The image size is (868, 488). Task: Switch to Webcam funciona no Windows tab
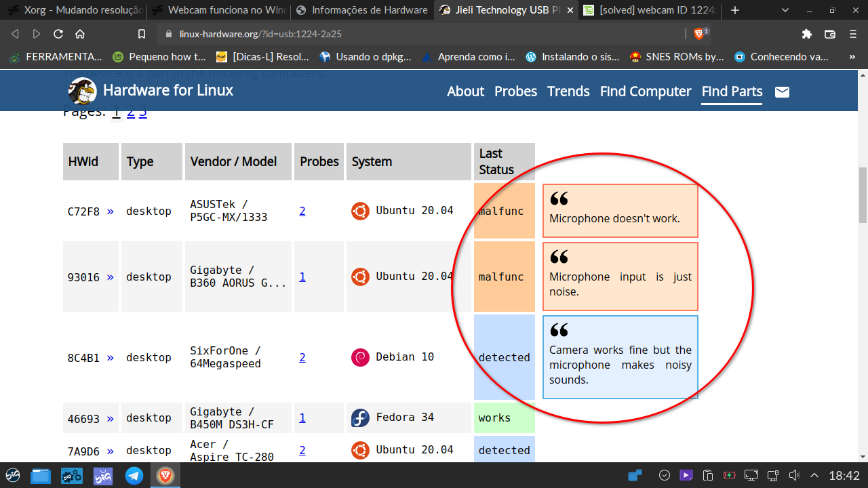point(218,10)
